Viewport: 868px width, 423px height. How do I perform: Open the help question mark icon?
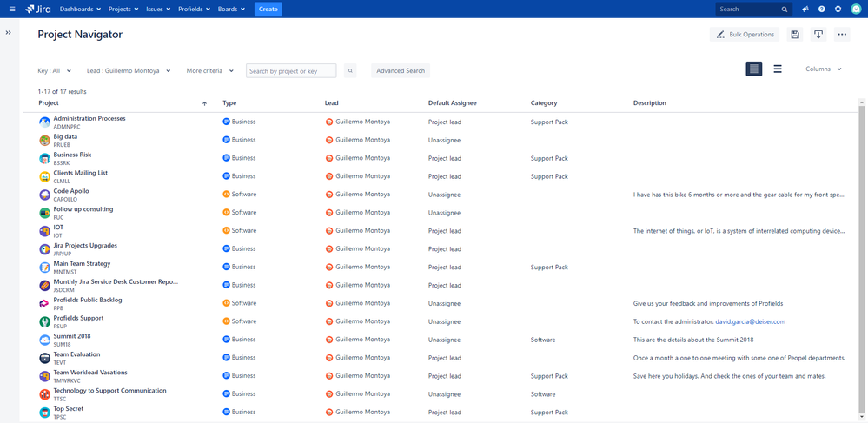[821, 9]
